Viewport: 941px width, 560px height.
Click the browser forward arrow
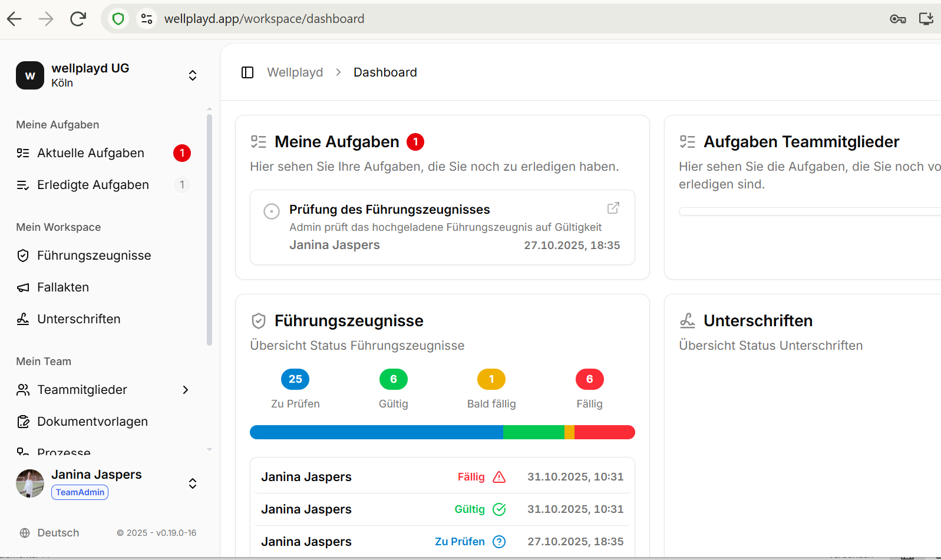click(46, 19)
